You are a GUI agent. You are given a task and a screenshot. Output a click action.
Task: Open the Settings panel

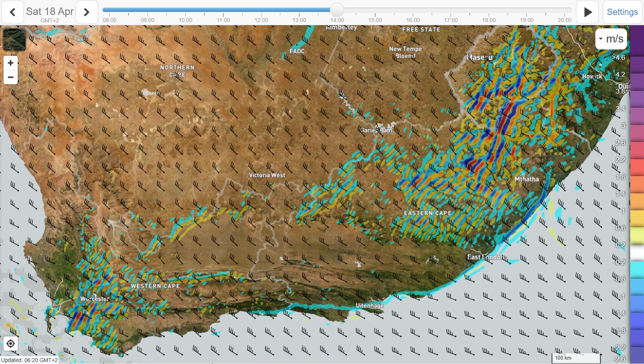click(622, 12)
